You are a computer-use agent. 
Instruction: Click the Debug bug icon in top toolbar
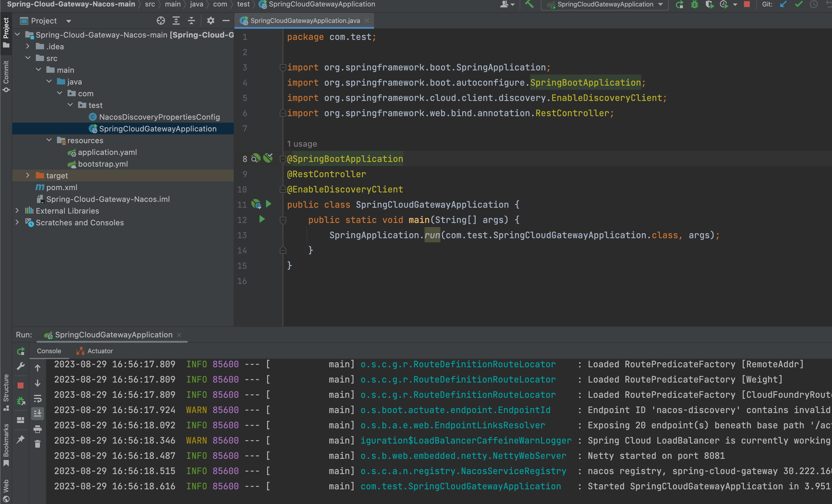pyautogui.click(x=694, y=4)
